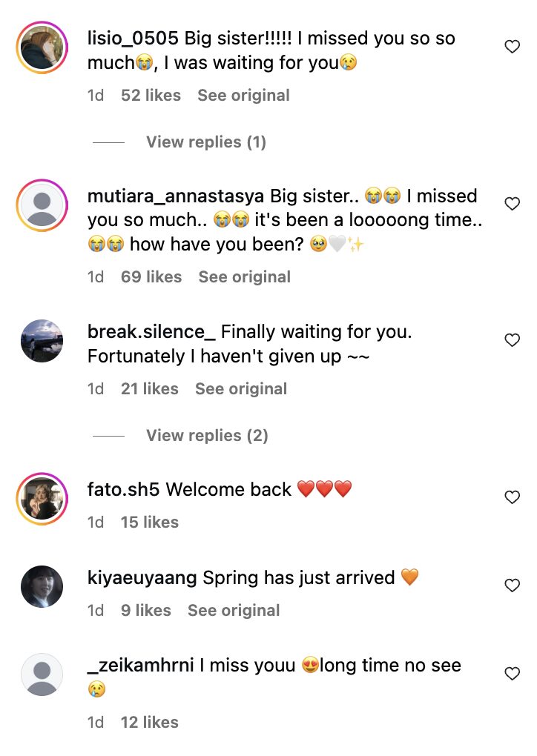Tap the heart on break.silence_'s comment
The height and width of the screenshot is (756, 537).
pos(512,340)
